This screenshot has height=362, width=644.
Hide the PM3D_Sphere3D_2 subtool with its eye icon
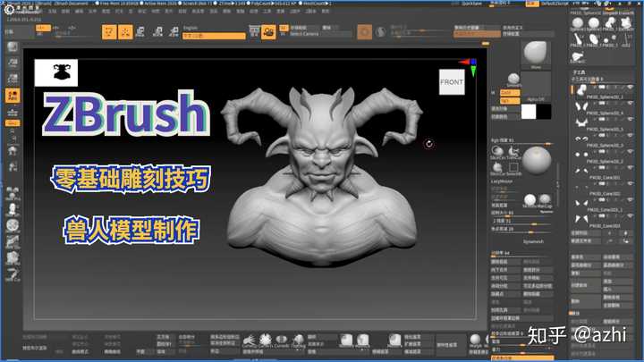click(630, 152)
